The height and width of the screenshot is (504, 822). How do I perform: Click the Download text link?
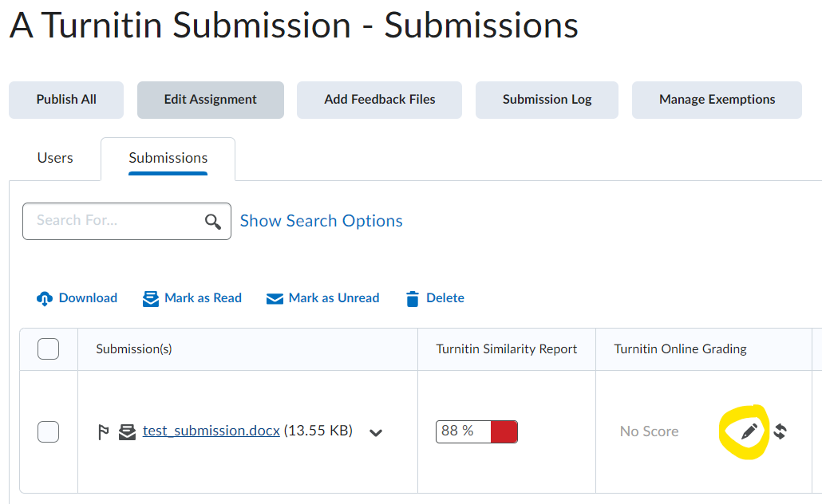pos(88,298)
